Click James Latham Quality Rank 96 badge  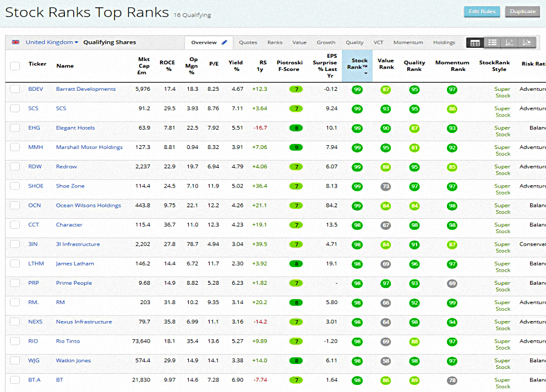click(414, 264)
